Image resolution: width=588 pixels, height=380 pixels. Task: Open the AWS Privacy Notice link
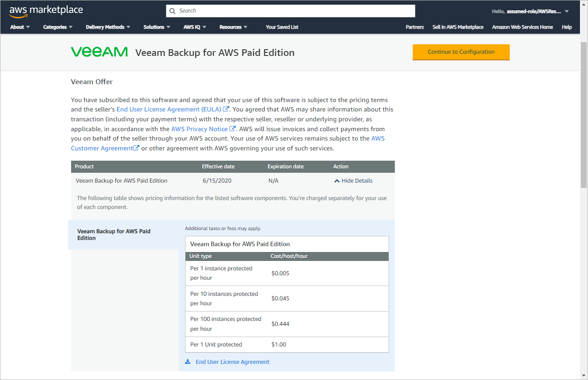[x=199, y=129]
